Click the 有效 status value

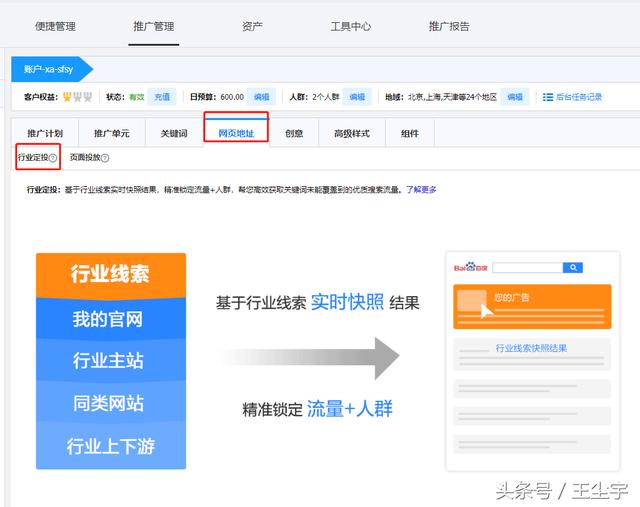coord(137,97)
